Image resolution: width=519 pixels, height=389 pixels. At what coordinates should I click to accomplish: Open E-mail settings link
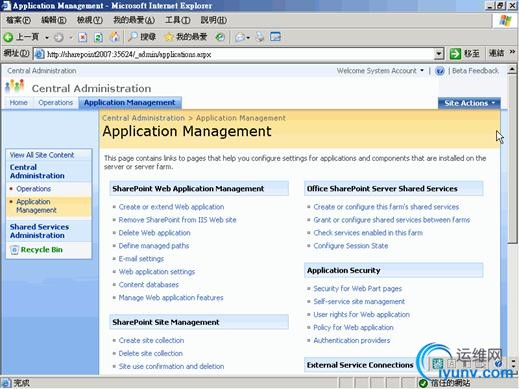(141, 259)
